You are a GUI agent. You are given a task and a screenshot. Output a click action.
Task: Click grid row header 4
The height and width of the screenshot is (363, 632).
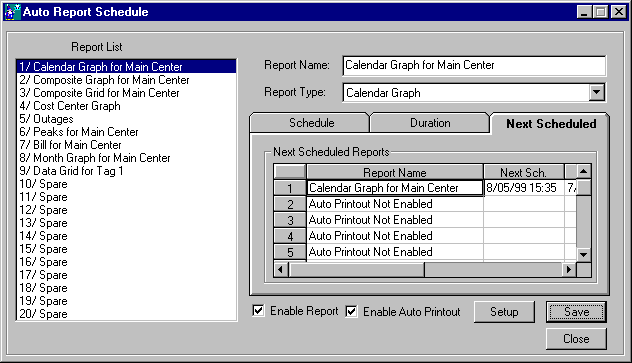click(x=290, y=236)
